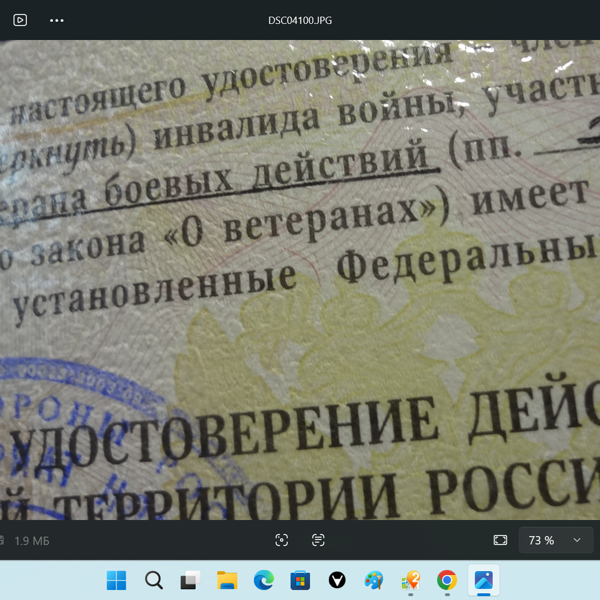Image resolution: width=600 pixels, height=600 pixels.
Task: Open the Paint palette app on taskbar
Action: (x=373, y=580)
